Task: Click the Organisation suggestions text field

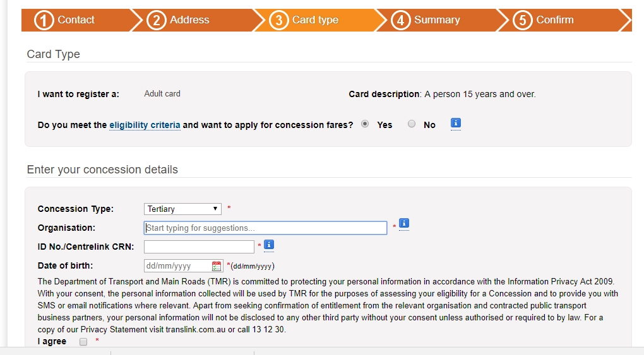Action: [x=265, y=228]
